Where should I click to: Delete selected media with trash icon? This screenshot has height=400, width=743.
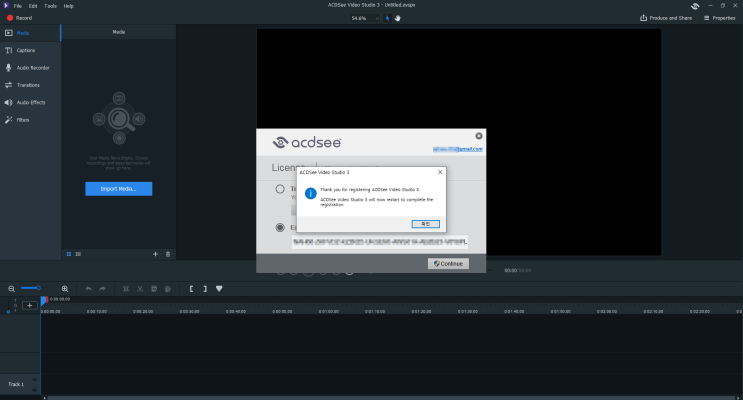[x=168, y=254]
